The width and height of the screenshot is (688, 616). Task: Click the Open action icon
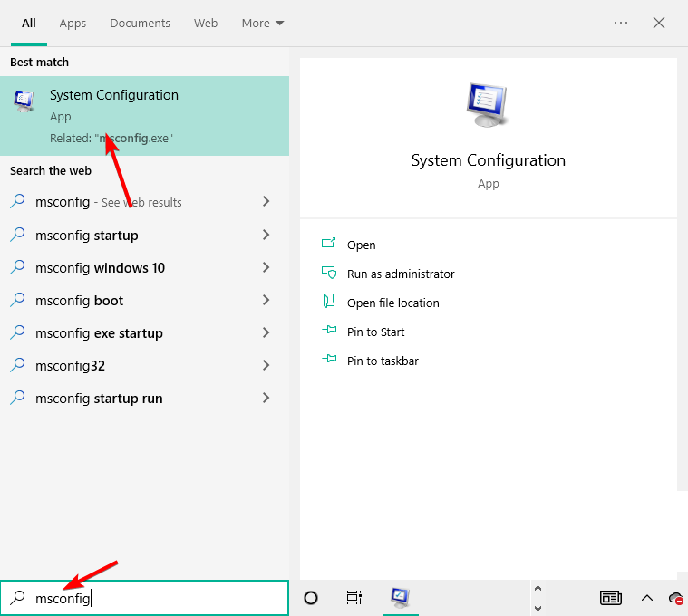329,243
